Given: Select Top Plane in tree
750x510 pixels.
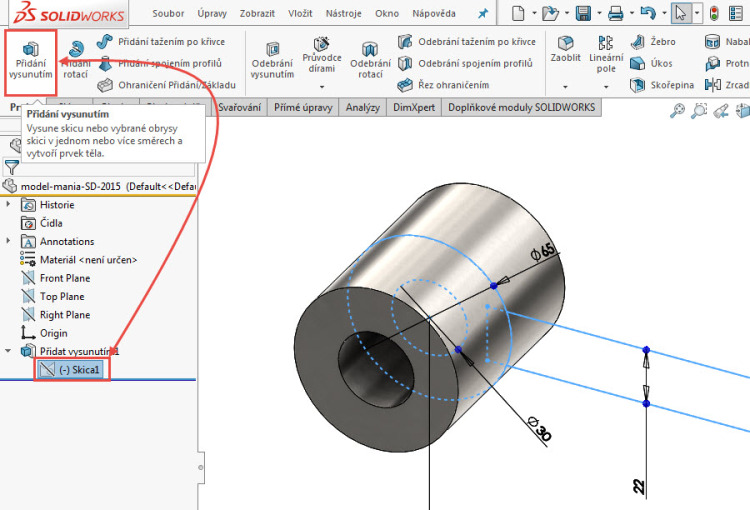Looking at the screenshot, I should click(53, 297).
